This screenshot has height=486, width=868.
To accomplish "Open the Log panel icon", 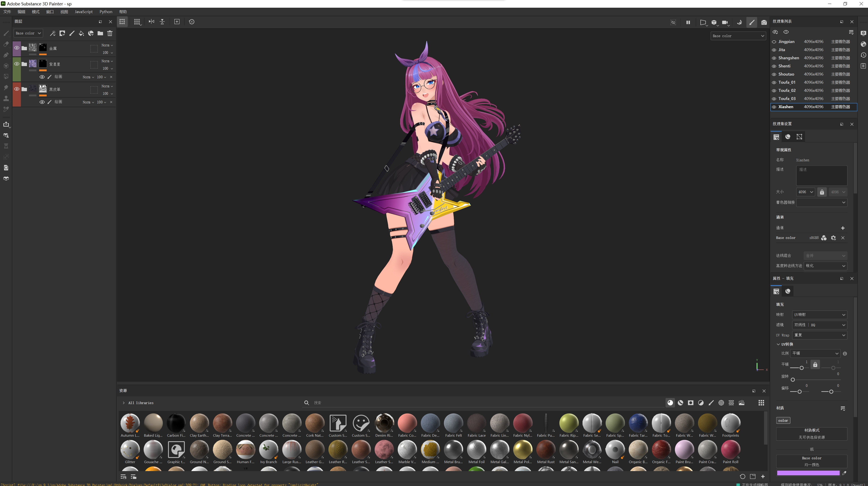I will click(x=863, y=66).
